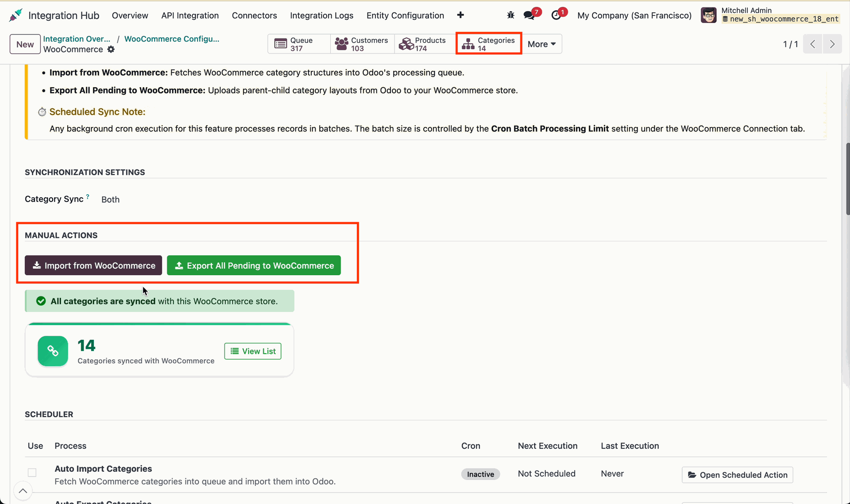Image resolution: width=850 pixels, height=504 pixels.
Task: Open the debug bug icon menu
Action: pos(510,15)
